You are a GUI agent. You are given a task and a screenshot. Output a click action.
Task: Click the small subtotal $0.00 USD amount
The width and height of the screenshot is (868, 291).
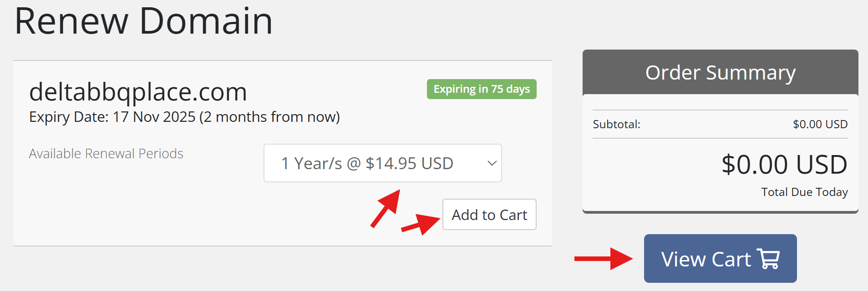click(x=820, y=125)
